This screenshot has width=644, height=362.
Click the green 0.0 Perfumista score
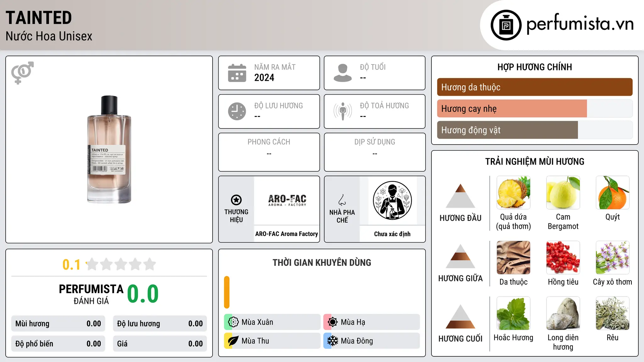(x=143, y=294)
